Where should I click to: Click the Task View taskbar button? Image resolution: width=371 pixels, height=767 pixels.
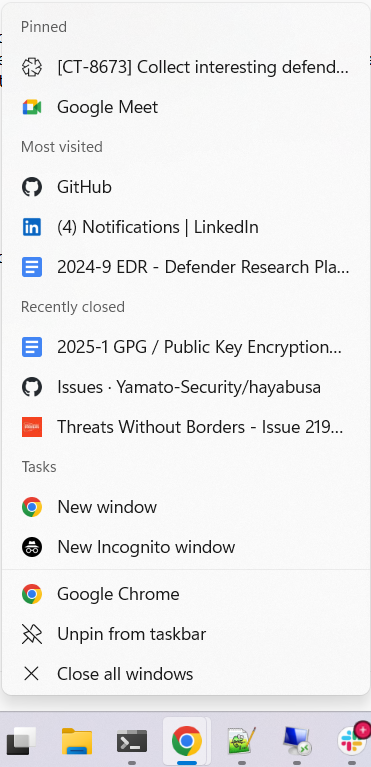pyautogui.click(x=22, y=741)
